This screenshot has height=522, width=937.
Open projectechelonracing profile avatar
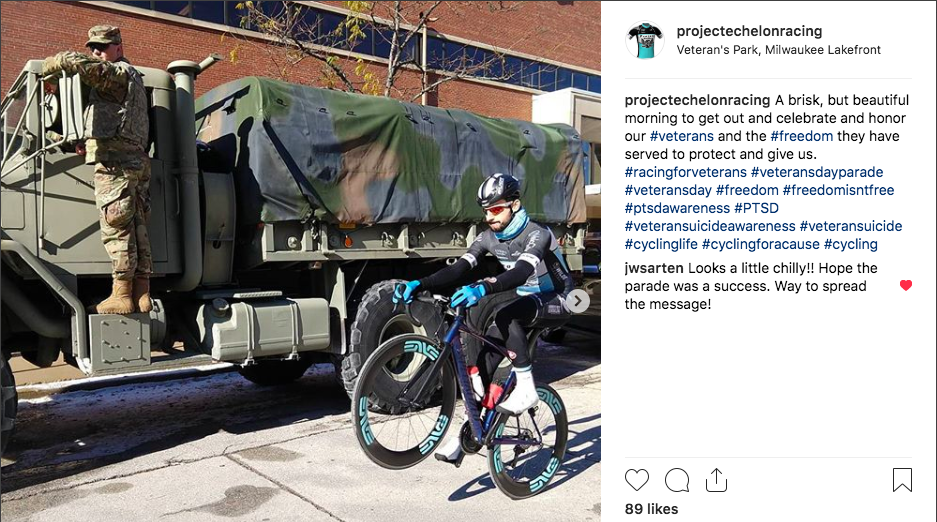645,40
